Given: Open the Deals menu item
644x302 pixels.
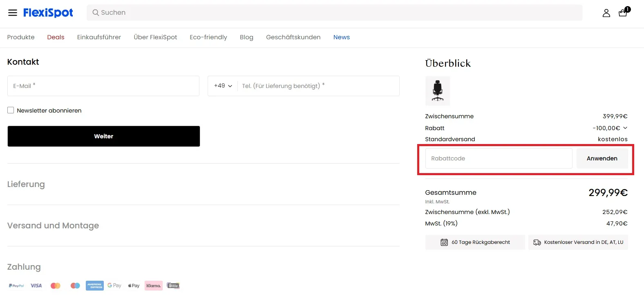Looking at the screenshot, I should (56, 37).
